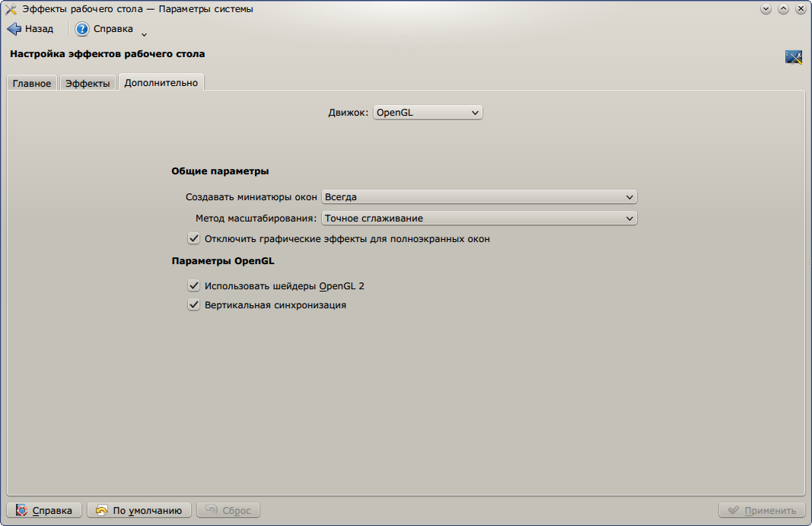Click the icon on По умолчанию button

tap(102, 510)
